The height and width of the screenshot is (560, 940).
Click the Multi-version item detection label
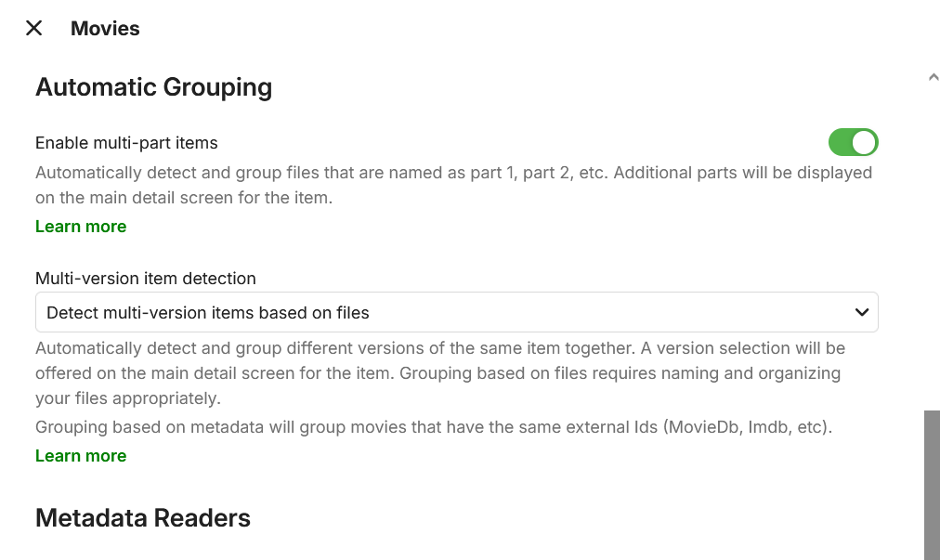[x=146, y=279]
